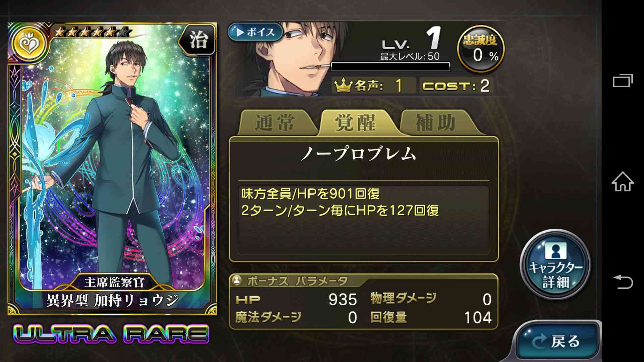Tap the Android home icon
The width and height of the screenshot is (644, 362).
(623, 181)
